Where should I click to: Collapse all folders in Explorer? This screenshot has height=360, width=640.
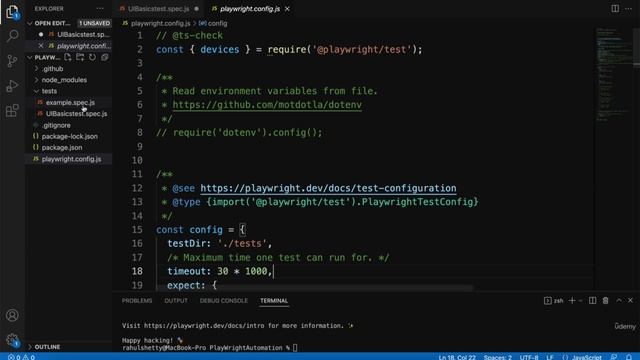click(x=105, y=57)
